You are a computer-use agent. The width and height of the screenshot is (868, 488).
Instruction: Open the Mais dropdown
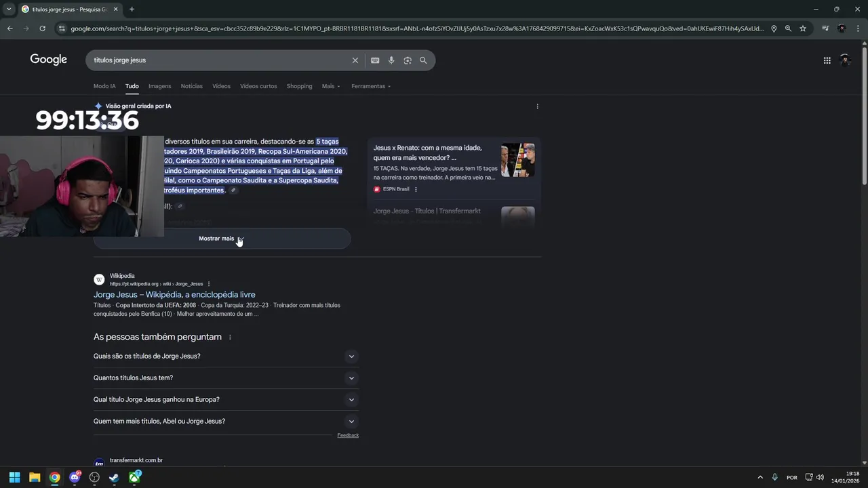(331, 86)
